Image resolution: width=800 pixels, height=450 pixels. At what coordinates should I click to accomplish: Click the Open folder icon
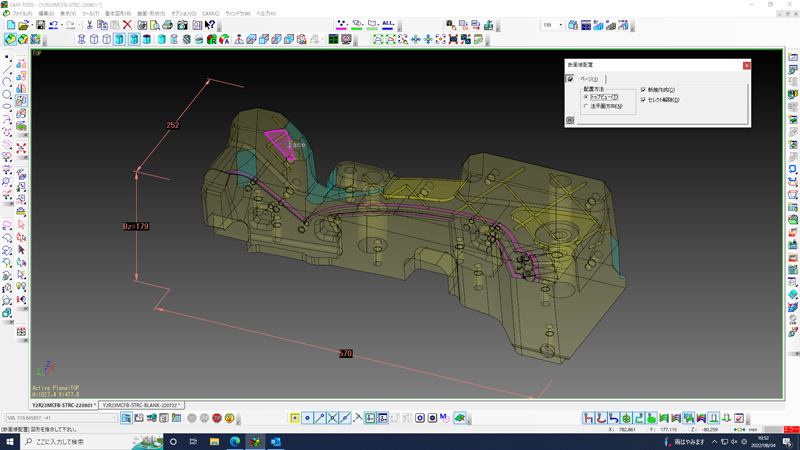point(23,25)
